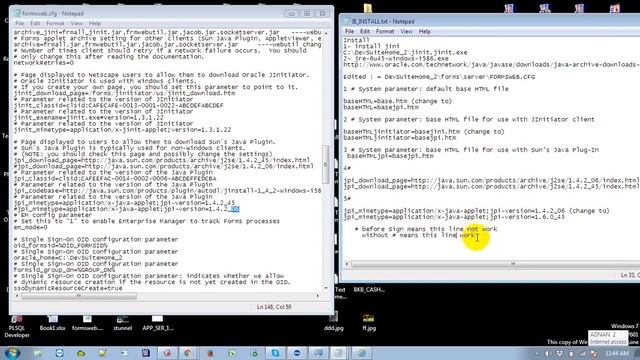Click the 'jpi_classid=clsid:CAFEEFAC' line
Screen dimensions: 640x360
[x=115, y=179]
